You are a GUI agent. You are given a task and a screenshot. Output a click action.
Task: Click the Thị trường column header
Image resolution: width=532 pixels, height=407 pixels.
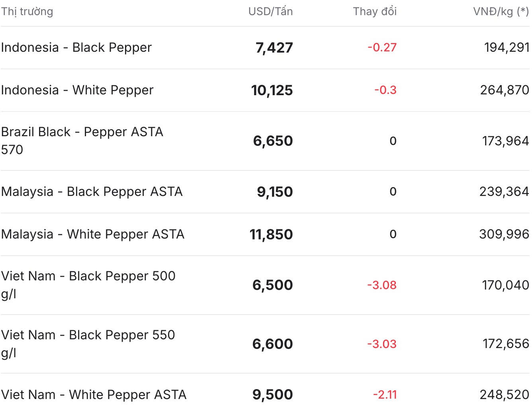click(x=27, y=12)
